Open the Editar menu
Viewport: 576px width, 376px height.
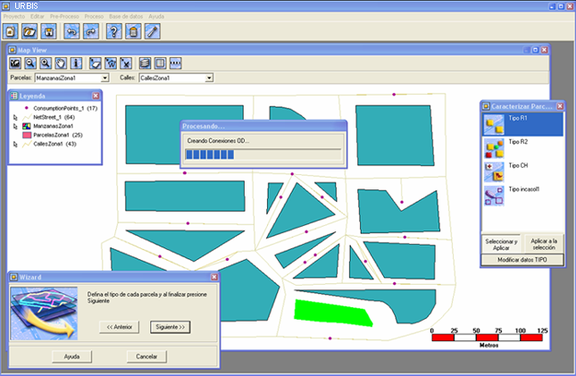[37, 17]
